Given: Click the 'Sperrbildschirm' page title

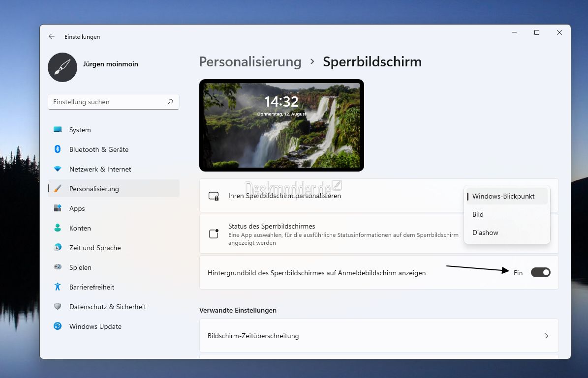Looking at the screenshot, I should (372, 62).
